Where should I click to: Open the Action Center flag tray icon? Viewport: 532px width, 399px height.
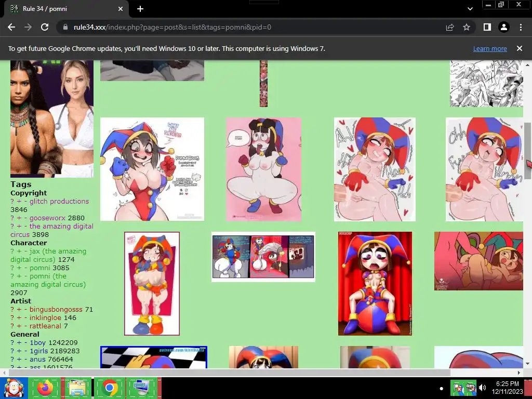457,388
